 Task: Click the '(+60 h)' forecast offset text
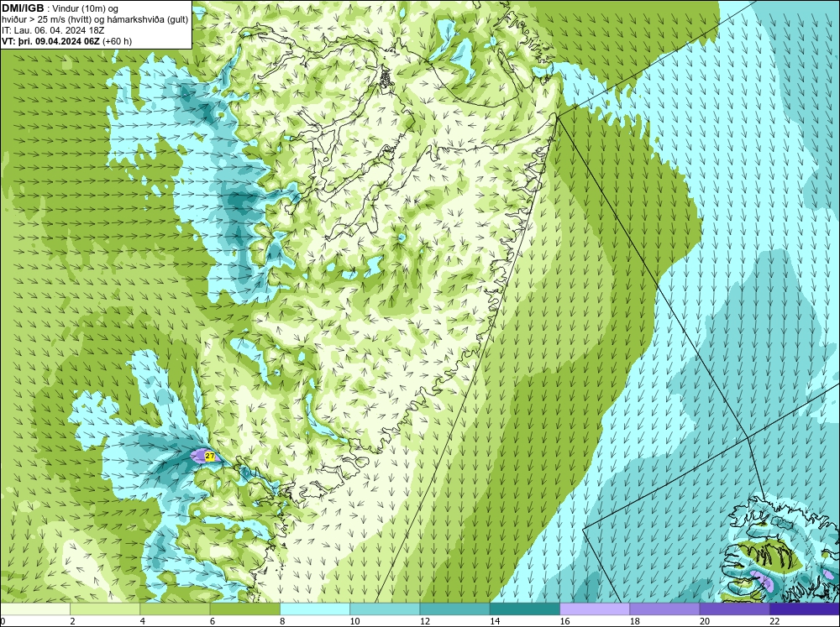117,40
